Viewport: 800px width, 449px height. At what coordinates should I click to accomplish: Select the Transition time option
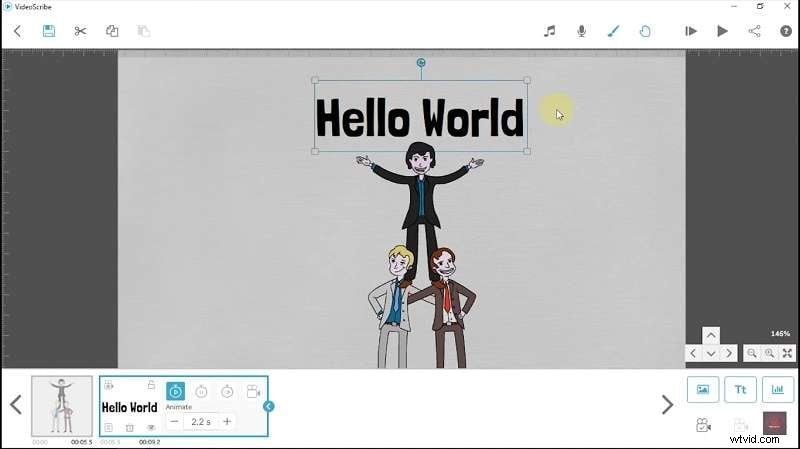(228, 391)
